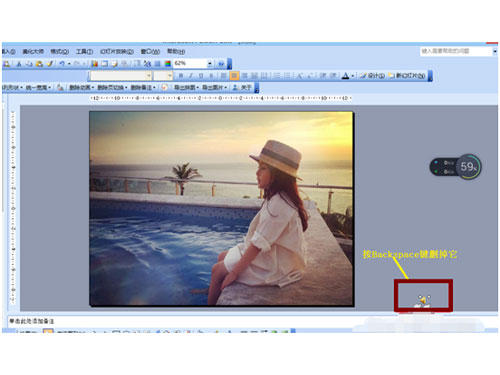This screenshot has width=500, height=375.
Task: Toggle Italic formatting
Action: pyautogui.click(x=191, y=76)
